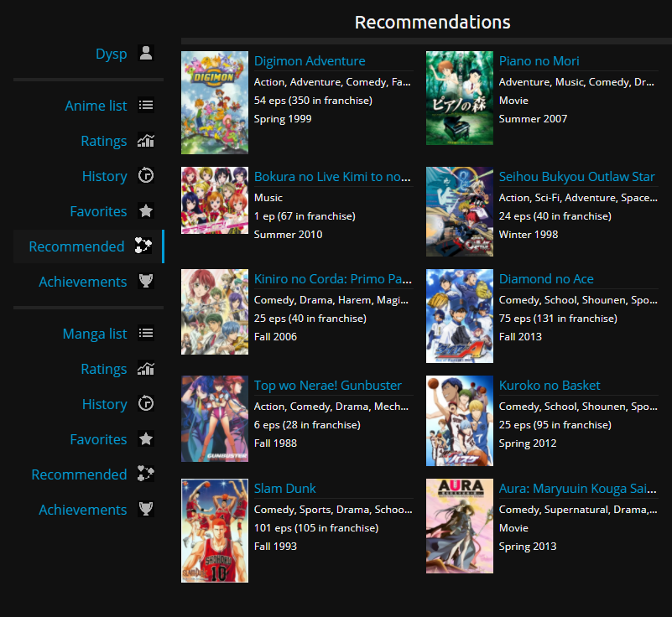Open the Slam Dunk title link
The width and height of the screenshot is (672, 617).
pyautogui.click(x=284, y=488)
